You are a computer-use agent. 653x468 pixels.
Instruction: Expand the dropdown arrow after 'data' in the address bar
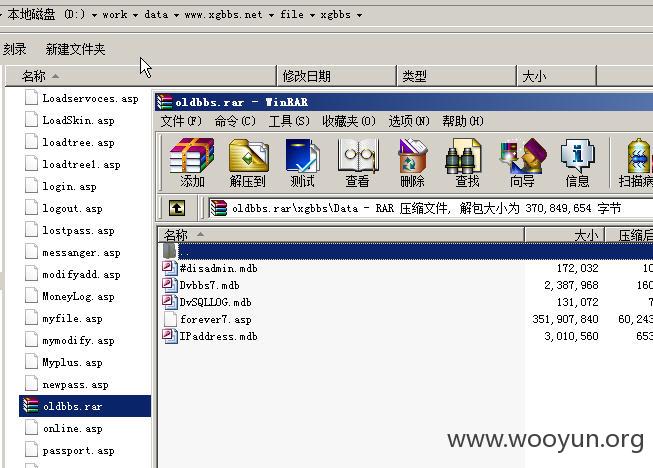pyautogui.click(x=176, y=15)
